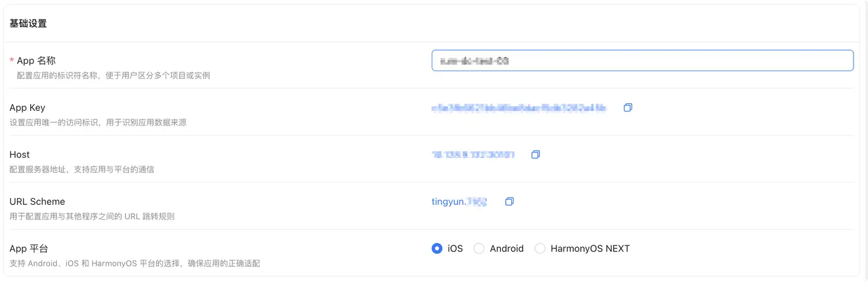Screen dimensions: 868x282
Task: Copy the App Key value
Action: (x=627, y=108)
